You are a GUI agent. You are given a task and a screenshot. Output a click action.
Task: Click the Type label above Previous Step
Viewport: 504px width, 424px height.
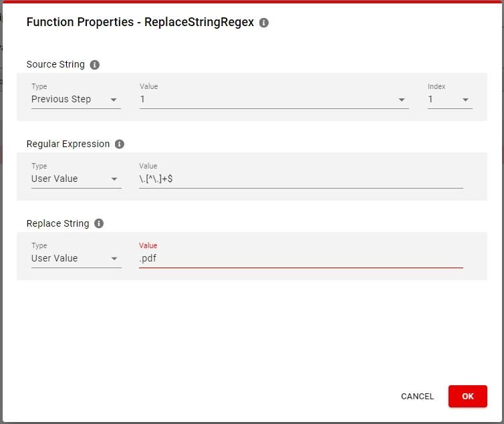[x=39, y=86]
